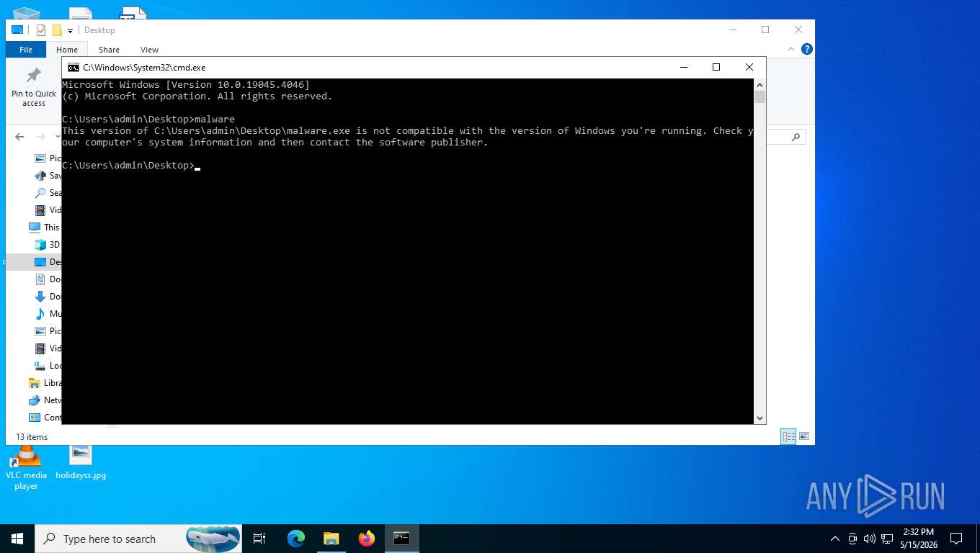980x553 pixels.
Task: Click the '13 items' status bar text
Action: pos(32,437)
